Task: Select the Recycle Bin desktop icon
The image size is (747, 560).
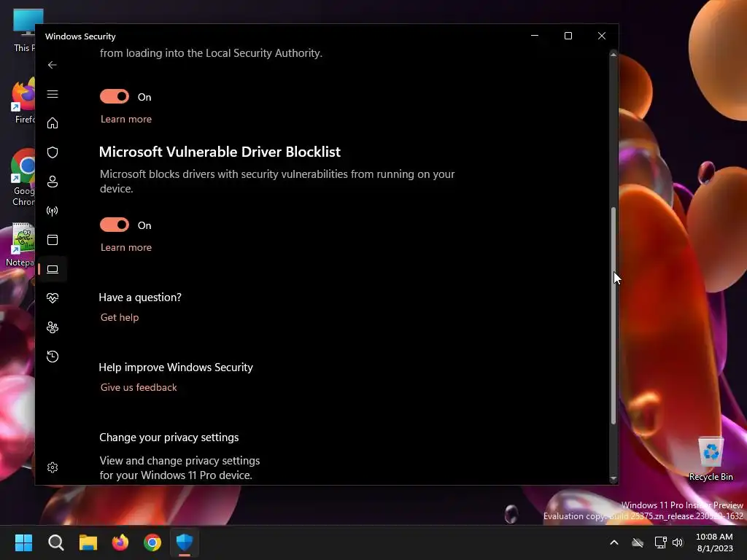Action: (x=711, y=459)
